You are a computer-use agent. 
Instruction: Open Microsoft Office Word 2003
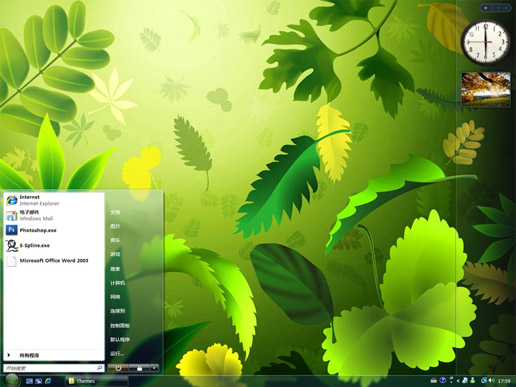(x=53, y=261)
